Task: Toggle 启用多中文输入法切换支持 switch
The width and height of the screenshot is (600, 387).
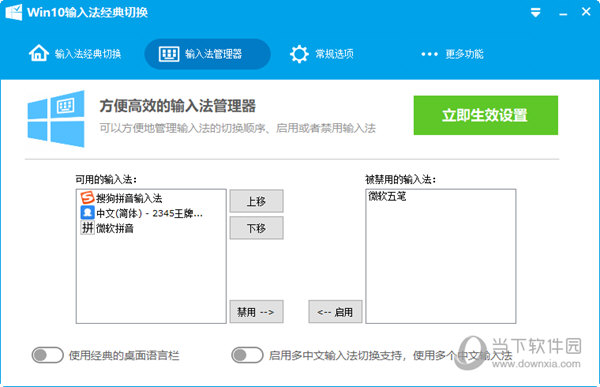Action: 247,355
